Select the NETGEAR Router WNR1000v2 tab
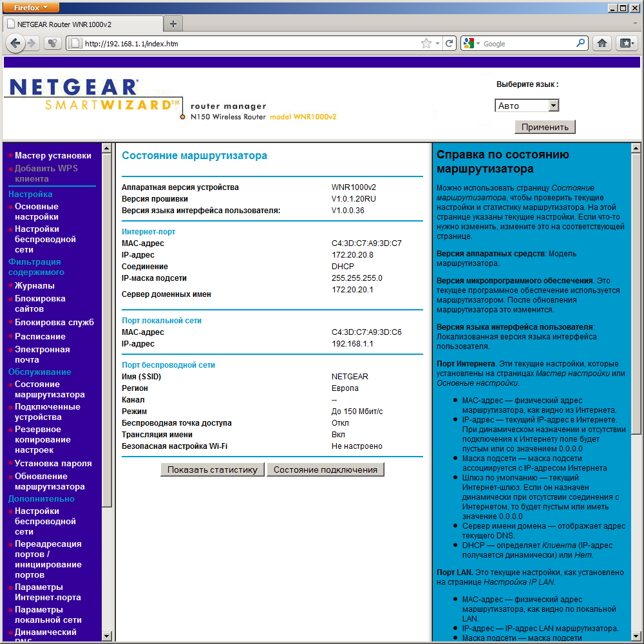This screenshot has width=644, height=644. point(83,24)
